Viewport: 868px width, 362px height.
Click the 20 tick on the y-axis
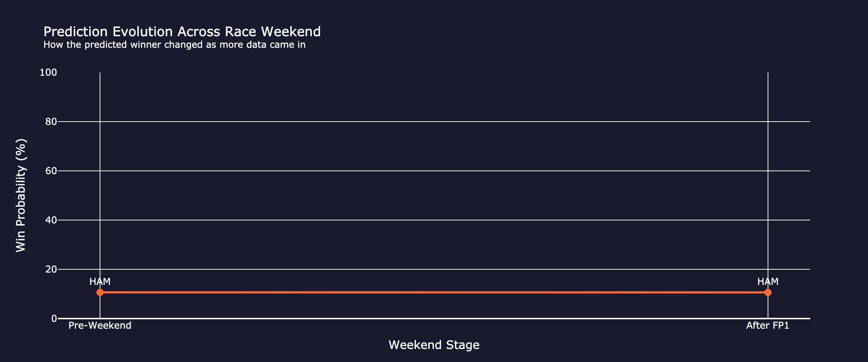point(51,269)
